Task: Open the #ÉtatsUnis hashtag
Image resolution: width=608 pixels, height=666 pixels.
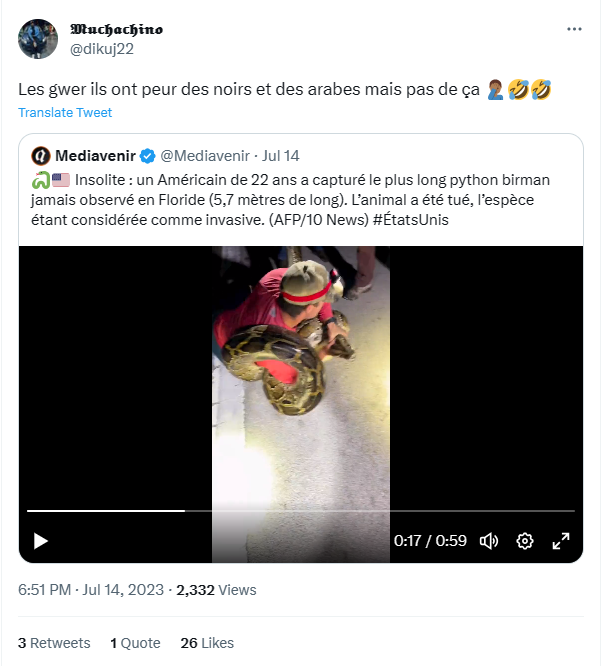Action: [410, 220]
